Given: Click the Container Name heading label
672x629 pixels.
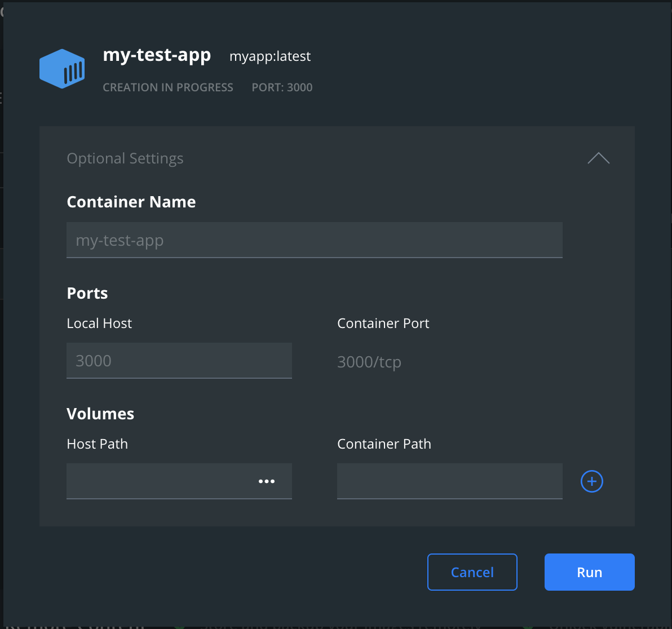Looking at the screenshot, I should click(x=131, y=202).
